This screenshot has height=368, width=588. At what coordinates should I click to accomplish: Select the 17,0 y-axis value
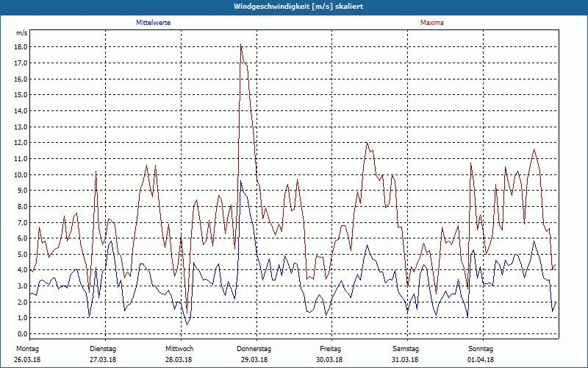21,63
